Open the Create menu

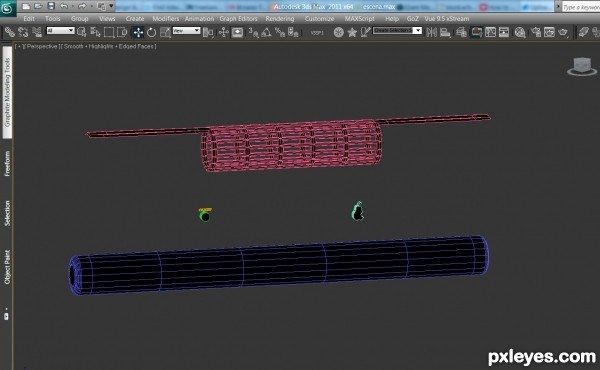(x=135, y=19)
